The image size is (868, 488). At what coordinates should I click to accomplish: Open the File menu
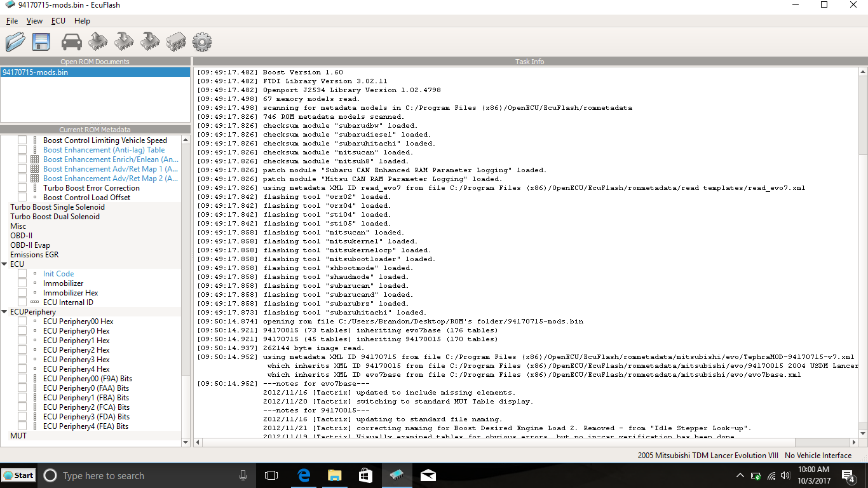tap(11, 21)
